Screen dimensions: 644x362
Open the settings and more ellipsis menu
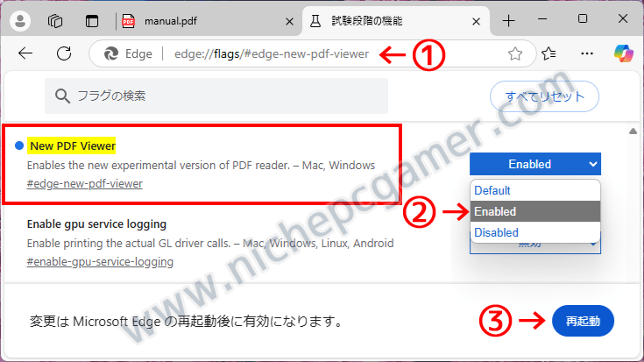(x=587, y=53)
